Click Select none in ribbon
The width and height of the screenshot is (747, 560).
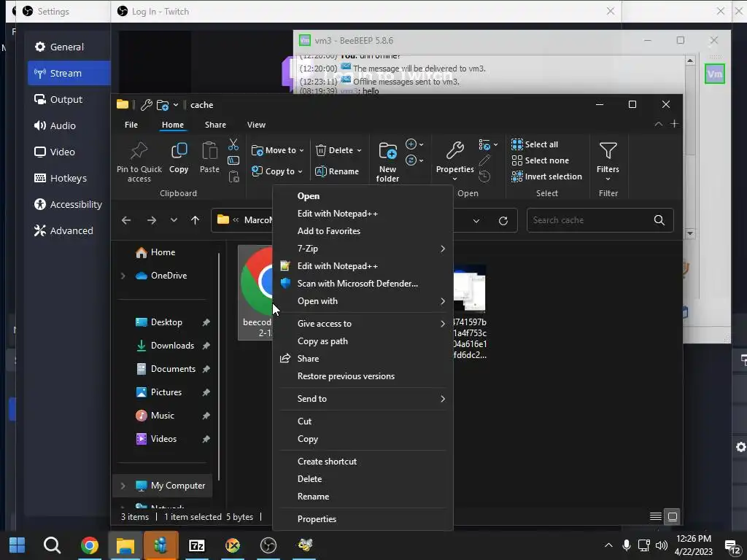(x=540, y=160)
